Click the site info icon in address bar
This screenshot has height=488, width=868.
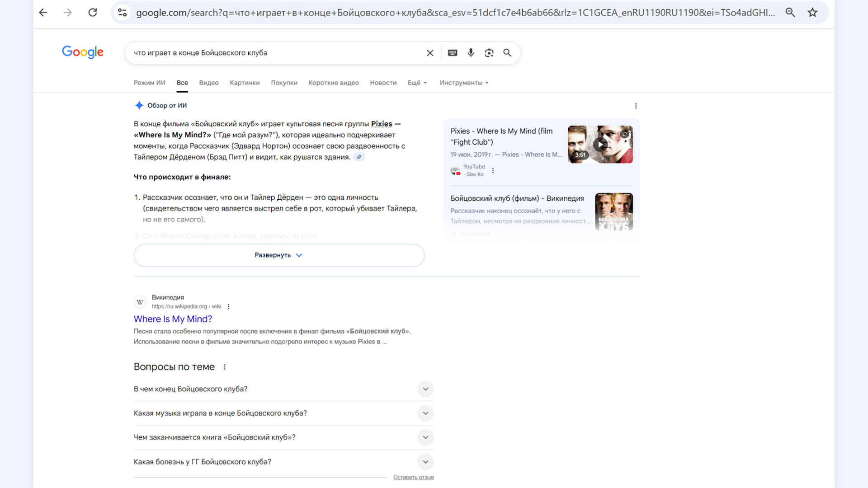click(122, 13)
